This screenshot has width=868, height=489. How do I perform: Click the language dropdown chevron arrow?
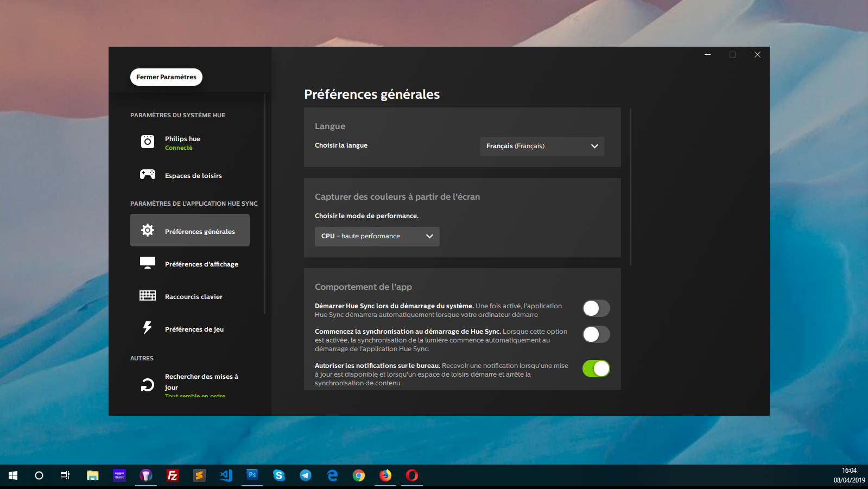point(594,146)
